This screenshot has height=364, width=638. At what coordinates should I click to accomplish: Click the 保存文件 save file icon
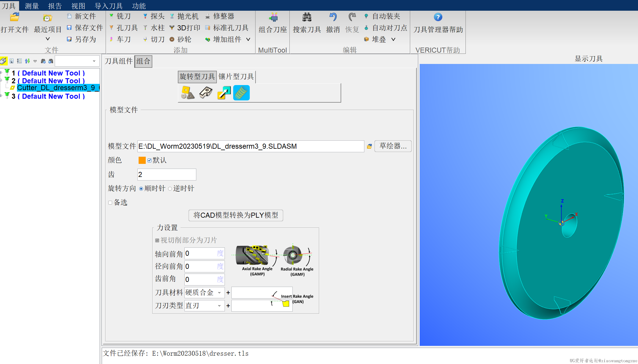pyautogui.click(x=69, y=28)
